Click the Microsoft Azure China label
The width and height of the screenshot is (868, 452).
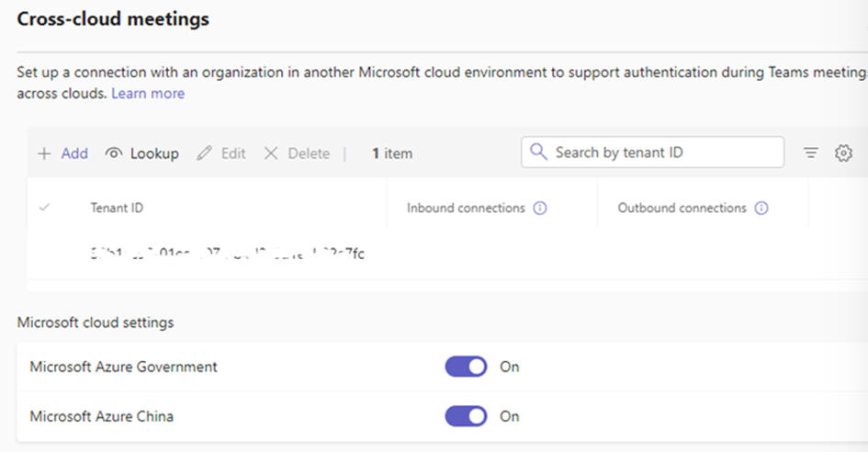click(101, 416)
